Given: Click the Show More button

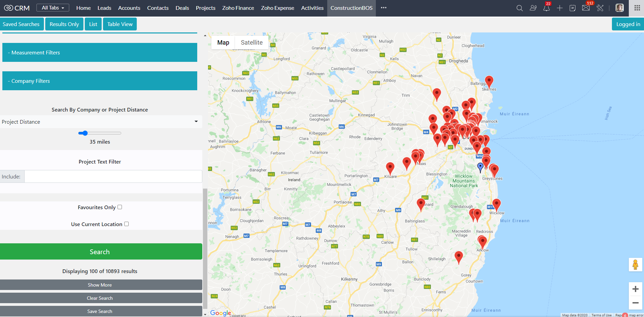Looking at the screenshot, I should point(101,285).
